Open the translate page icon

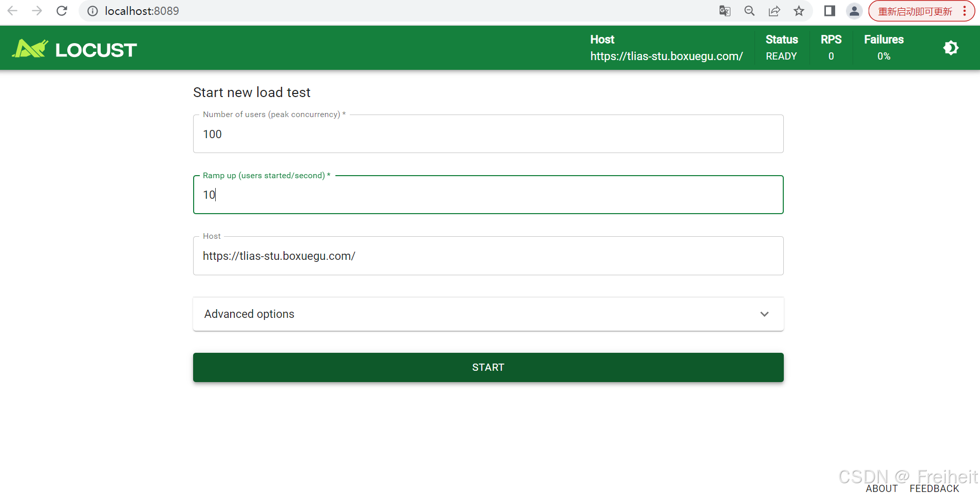pyautogui.click(x=725, y=11)
